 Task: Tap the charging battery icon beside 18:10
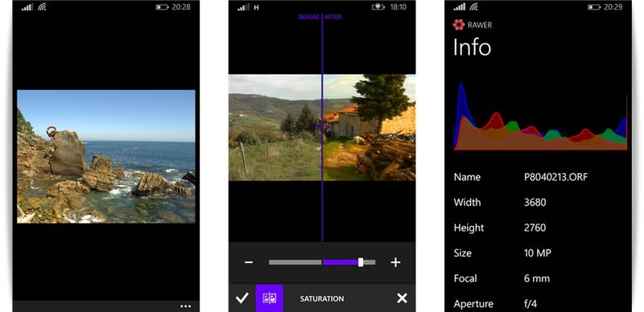point(378,7)
